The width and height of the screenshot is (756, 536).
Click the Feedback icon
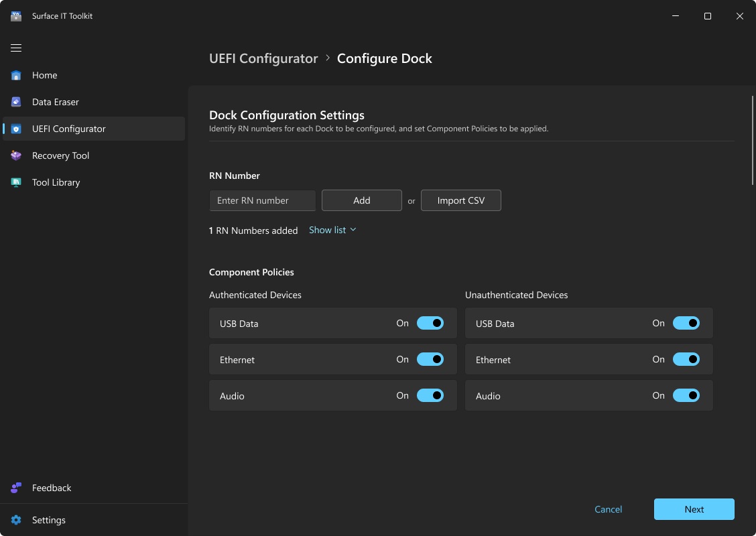pyautogui.click(x=16, y=488)
